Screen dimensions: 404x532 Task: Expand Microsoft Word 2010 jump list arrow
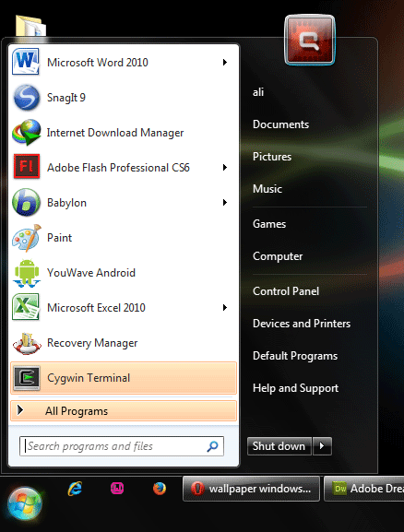pyautogui.click(x=224, y=62)
